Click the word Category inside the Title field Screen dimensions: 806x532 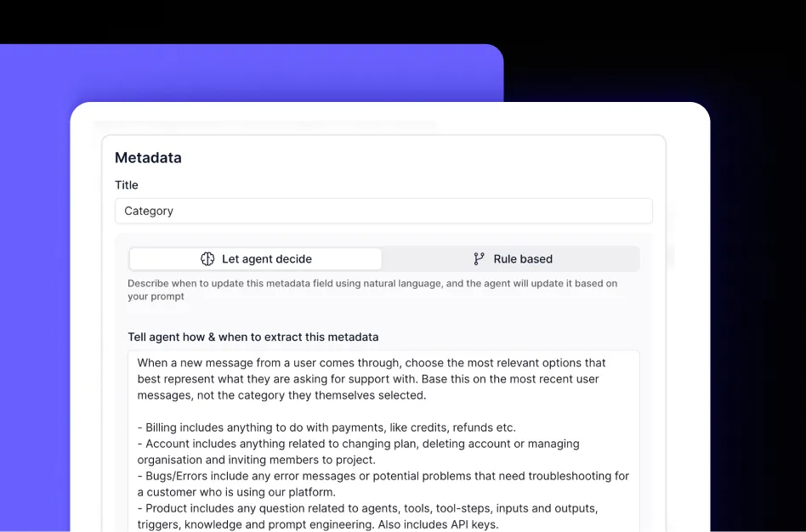point(149,211)
